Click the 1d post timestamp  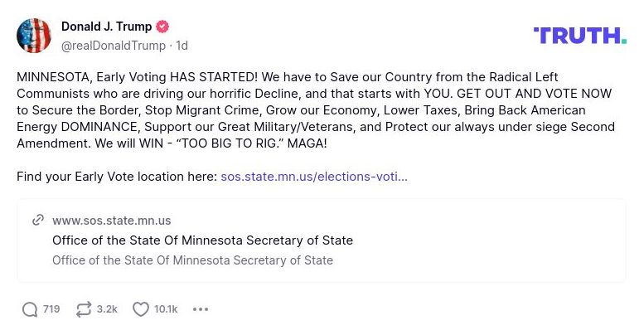[182, 45]
